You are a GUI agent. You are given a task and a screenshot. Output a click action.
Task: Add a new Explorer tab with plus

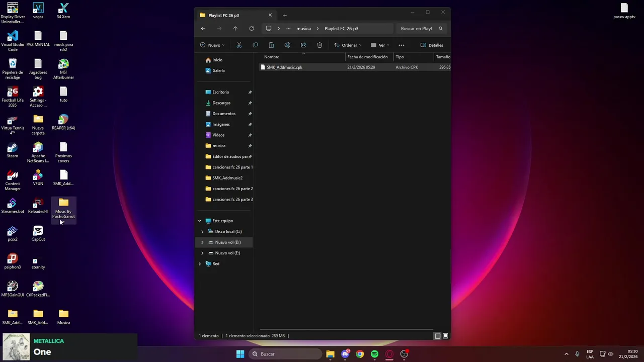(285, 15)
